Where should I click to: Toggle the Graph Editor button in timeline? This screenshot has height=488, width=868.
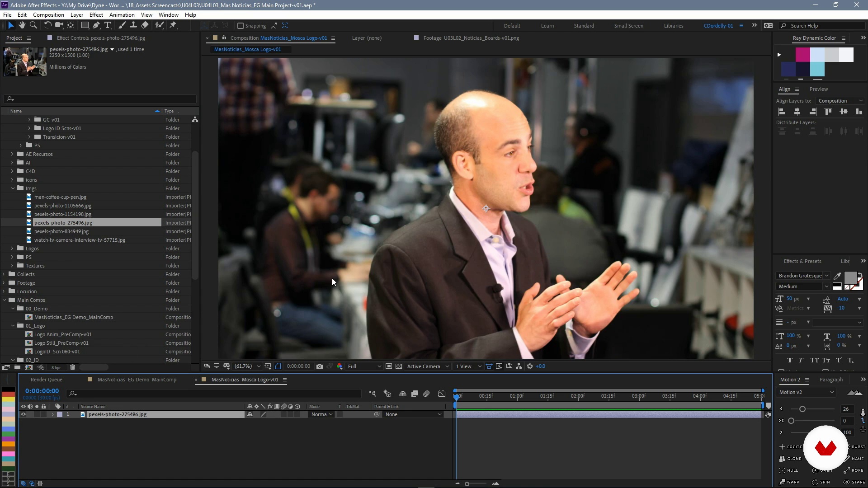(x=442, y=394)
